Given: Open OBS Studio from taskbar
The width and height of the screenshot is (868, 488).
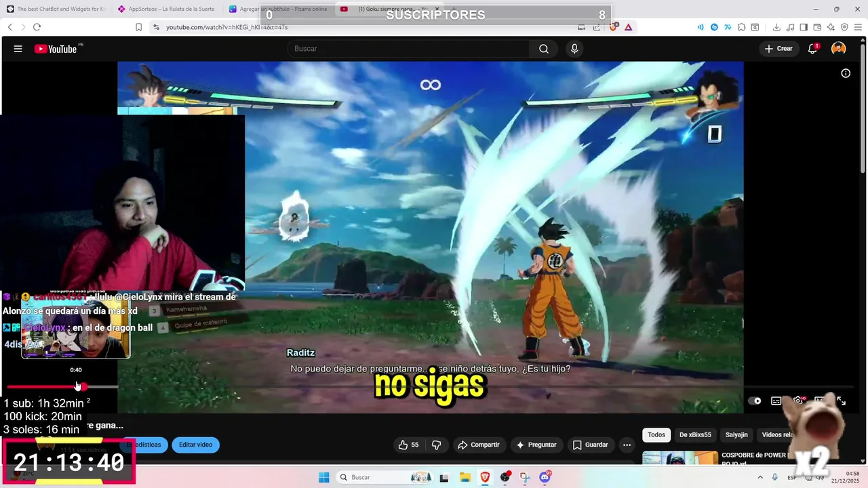Looking at the screenshot, I should 505,477.
